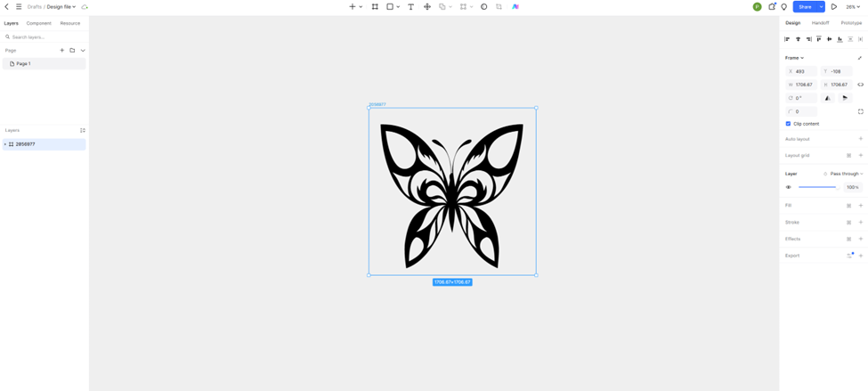868x391 pixels.
Task: Add a Fill with plus button
Action: coord(860,206)
